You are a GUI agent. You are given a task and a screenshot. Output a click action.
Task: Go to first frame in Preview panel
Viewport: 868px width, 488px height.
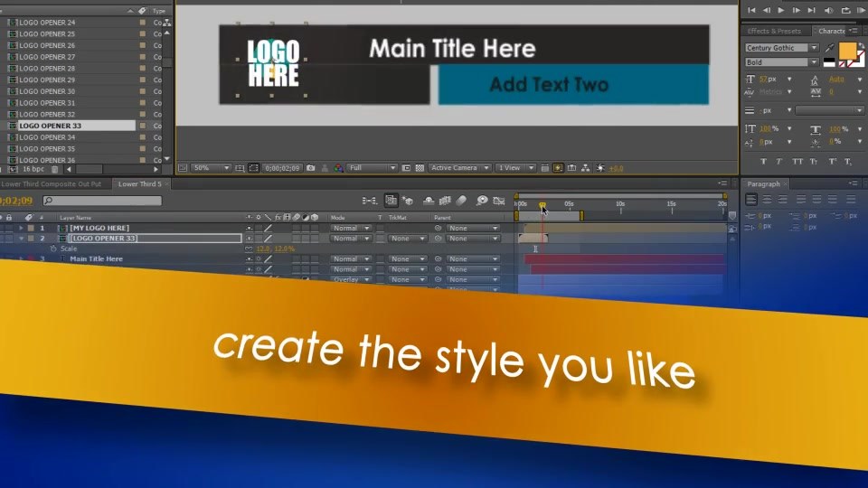click(x=751, y=10)
